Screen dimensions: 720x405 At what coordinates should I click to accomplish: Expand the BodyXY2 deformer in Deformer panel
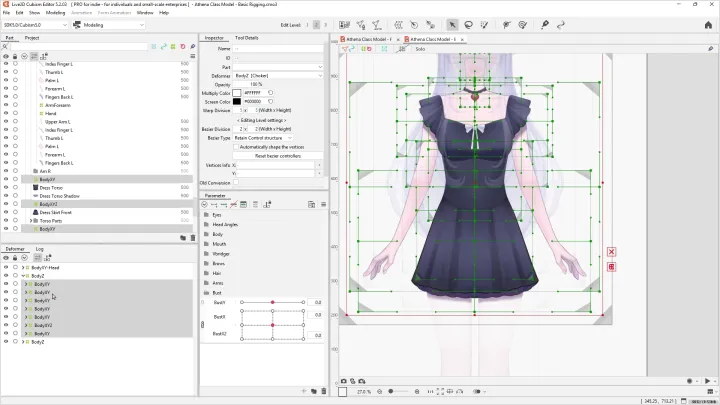click(x=26, y=325)
